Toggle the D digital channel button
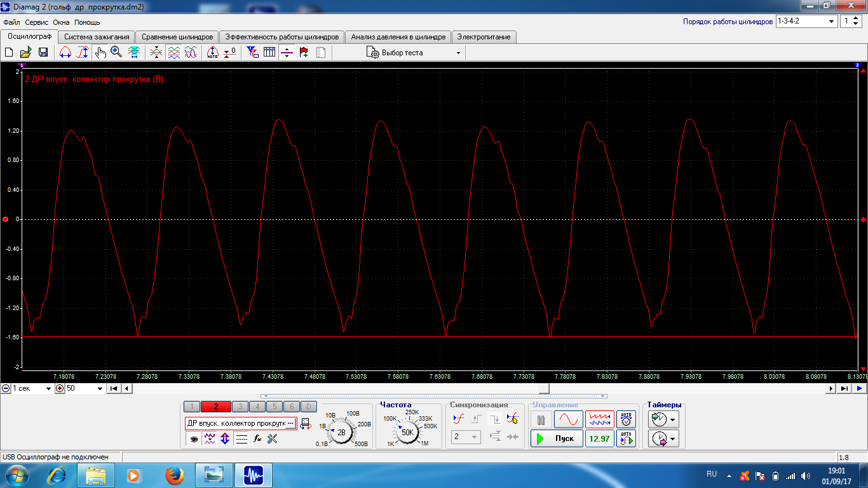The image size is (868, 488). click(308, 407)
